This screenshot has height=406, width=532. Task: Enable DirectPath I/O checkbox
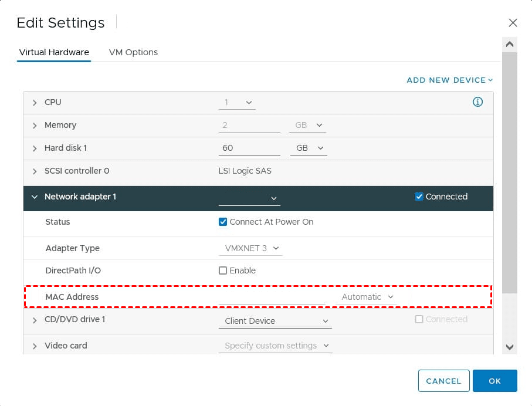223,270
